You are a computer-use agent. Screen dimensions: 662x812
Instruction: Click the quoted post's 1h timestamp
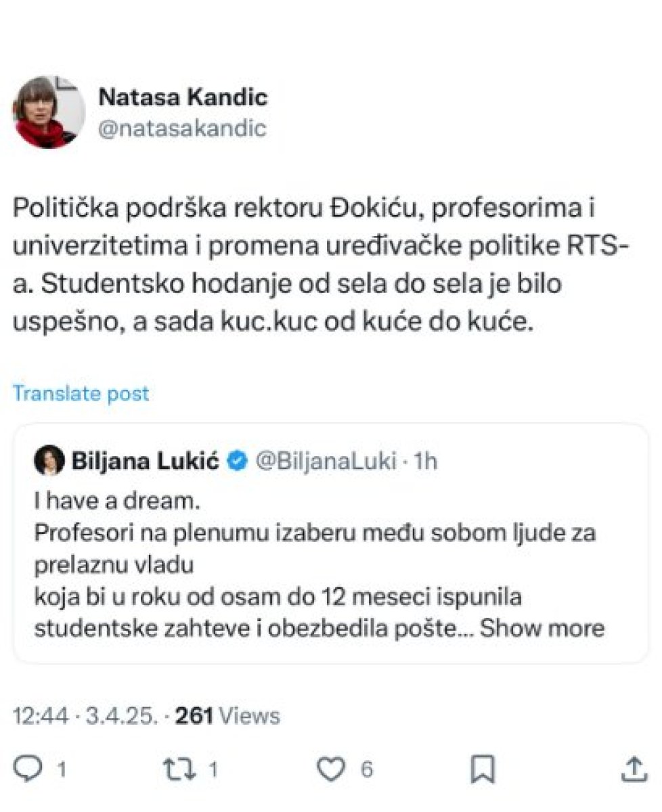425,461
